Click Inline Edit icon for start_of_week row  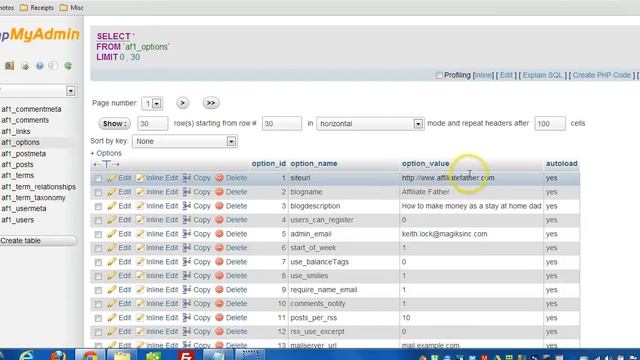tap(140, 248)
